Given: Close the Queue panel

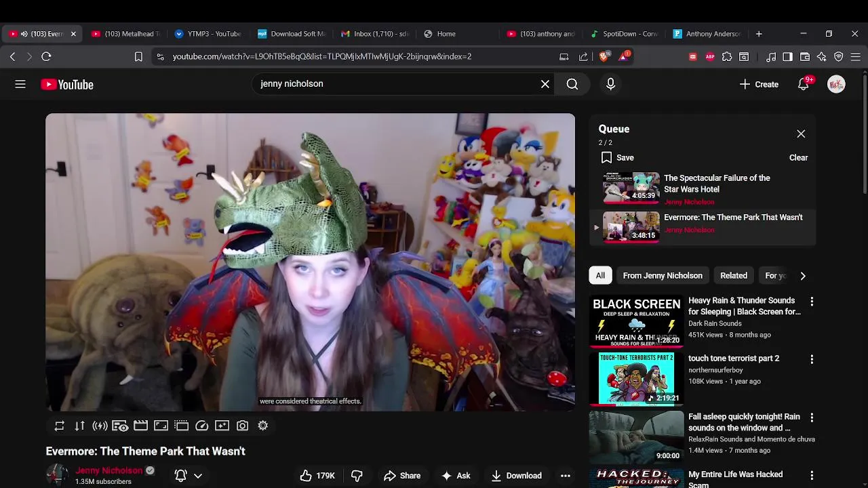Looking at the screenshot, I should pyautogui.click(x=801, y=134).
